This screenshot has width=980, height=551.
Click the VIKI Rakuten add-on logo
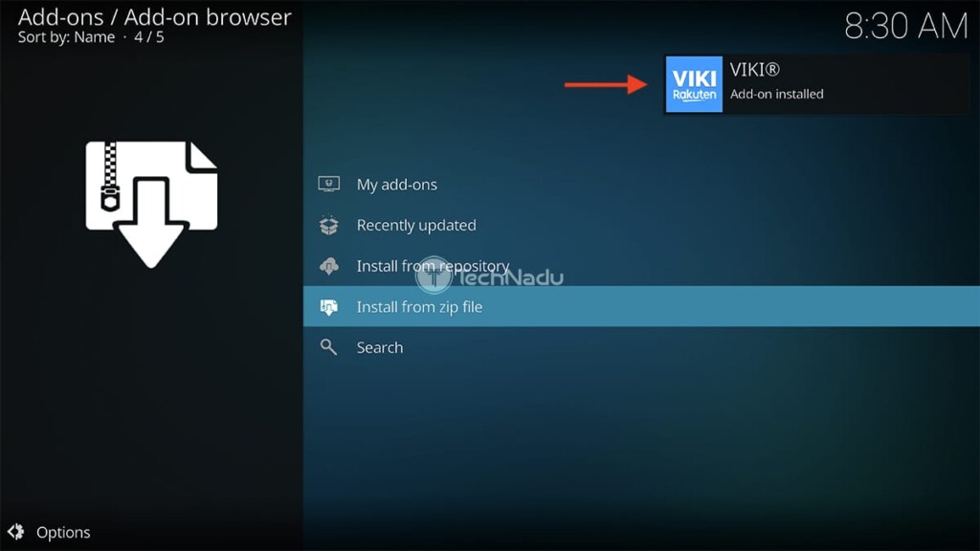(694, 84)
